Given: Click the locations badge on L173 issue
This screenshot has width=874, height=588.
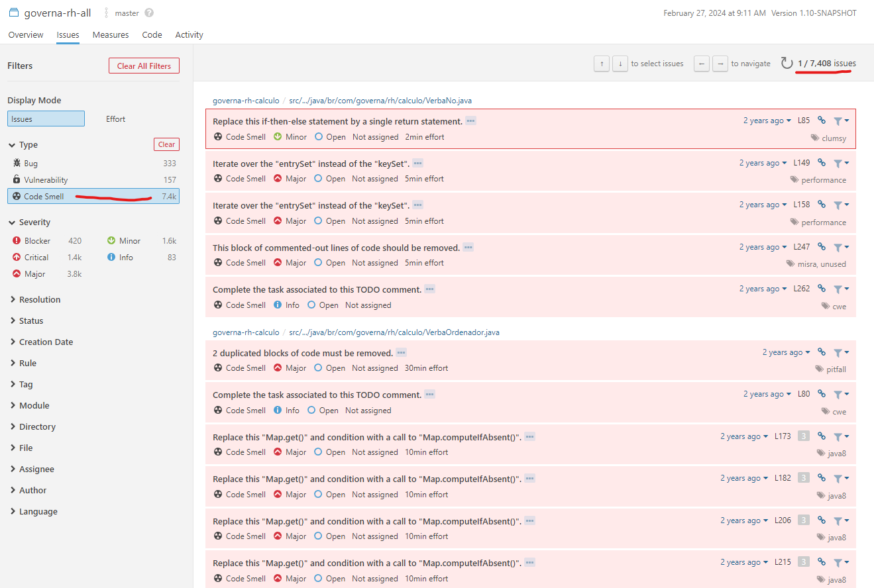Looking at the screenshot, I should click(804, 436).
